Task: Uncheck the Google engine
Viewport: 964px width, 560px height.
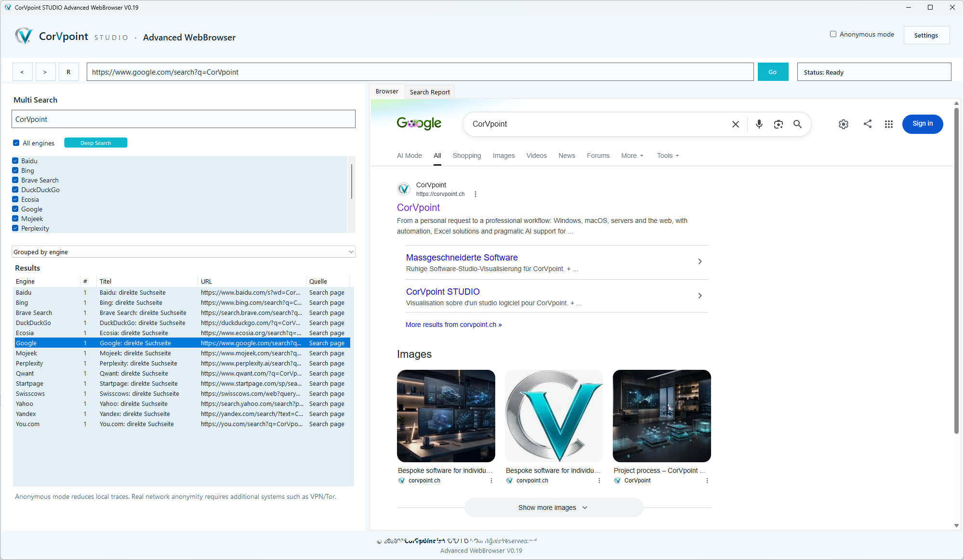Action: (15, 209)
